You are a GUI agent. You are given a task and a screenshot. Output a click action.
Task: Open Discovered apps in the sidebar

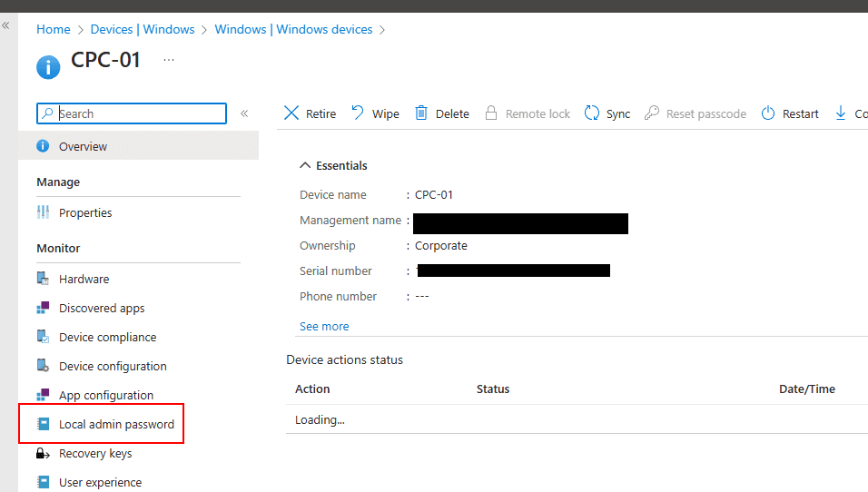click(102, 308)
